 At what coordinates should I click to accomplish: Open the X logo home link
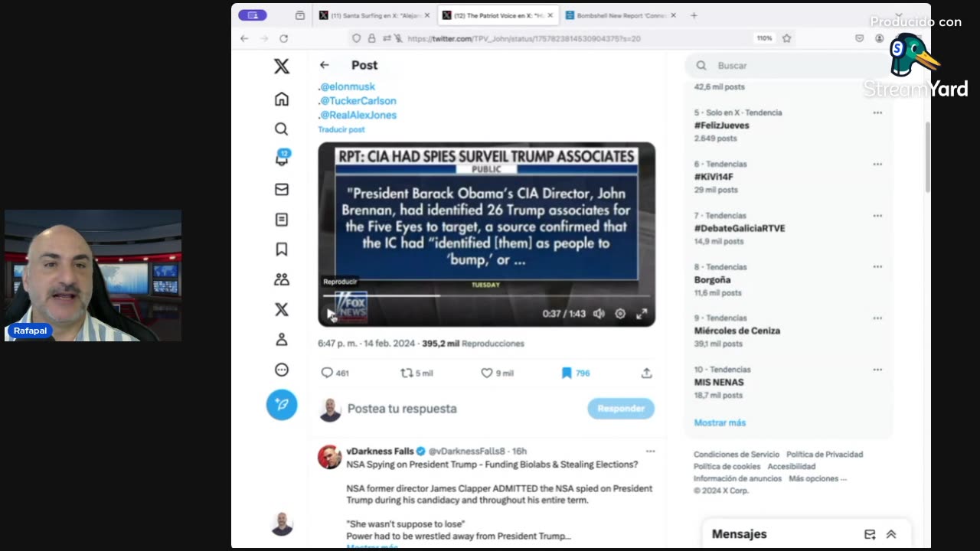tap(282, 67)
